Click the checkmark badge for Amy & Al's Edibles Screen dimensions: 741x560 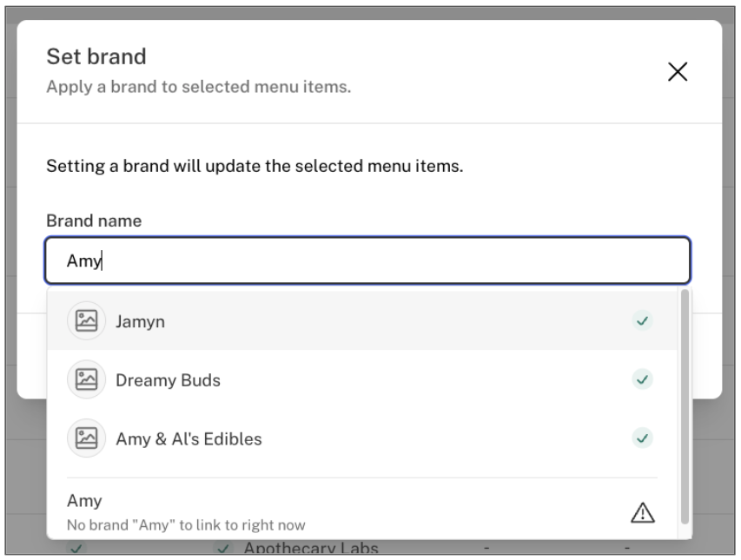coord(642,438)
